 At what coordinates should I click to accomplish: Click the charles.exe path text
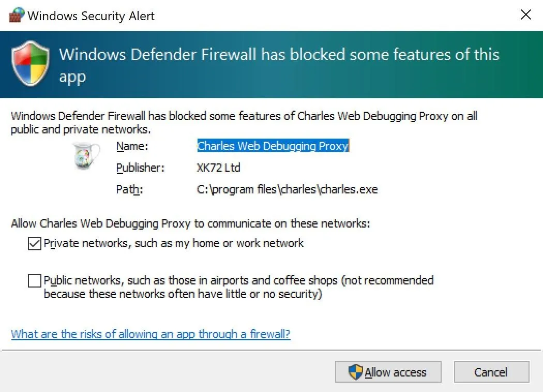pyautogui.click(x=287, y=189)
